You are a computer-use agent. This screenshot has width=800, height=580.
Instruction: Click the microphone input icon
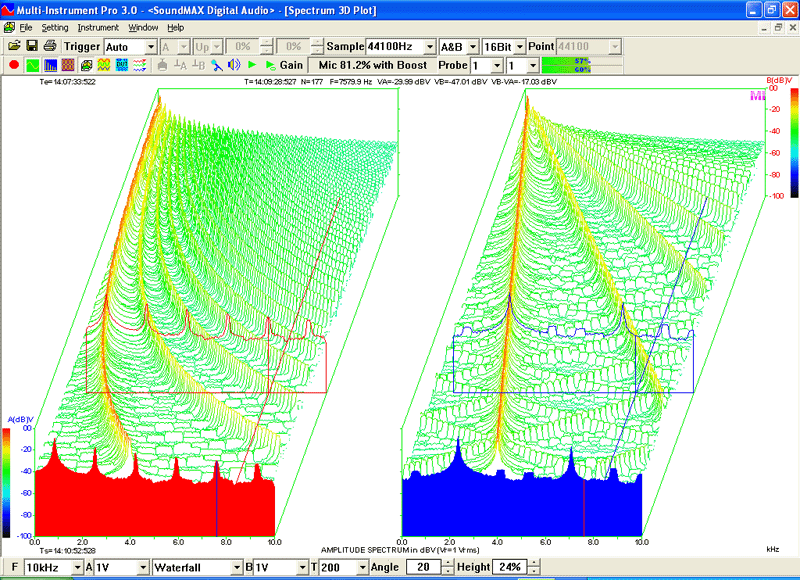tap(217, 65)
